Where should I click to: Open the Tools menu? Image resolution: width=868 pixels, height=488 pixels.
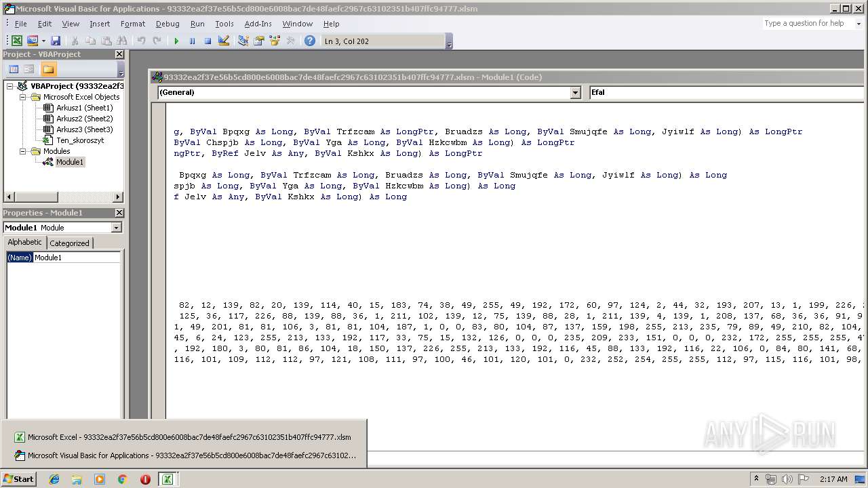coord(224,24)
